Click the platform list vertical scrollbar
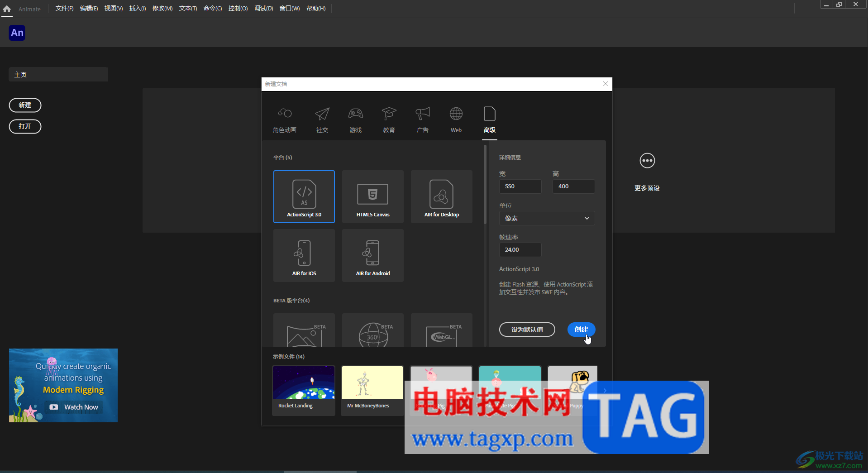The width and height of the screenshot is (868, 473). 485,184
